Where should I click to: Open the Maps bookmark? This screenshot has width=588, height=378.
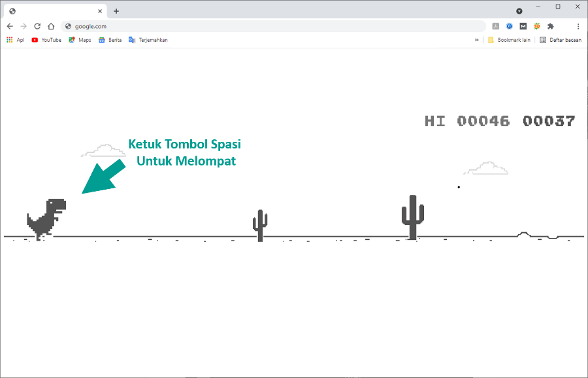(80, 40)
